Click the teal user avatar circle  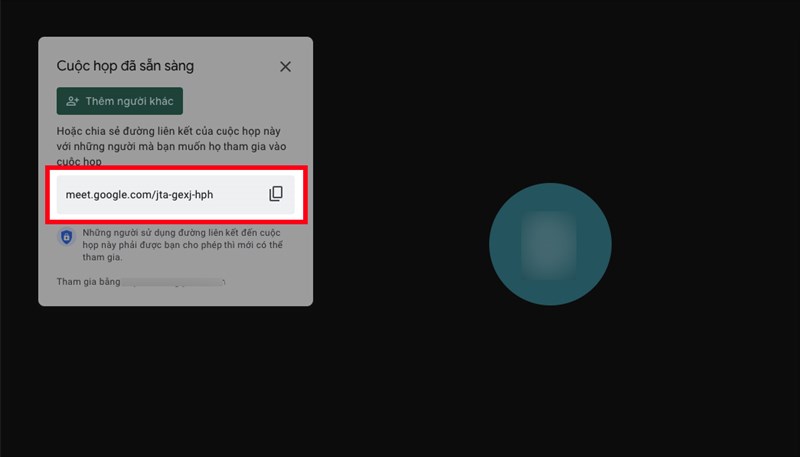[550, 244]
